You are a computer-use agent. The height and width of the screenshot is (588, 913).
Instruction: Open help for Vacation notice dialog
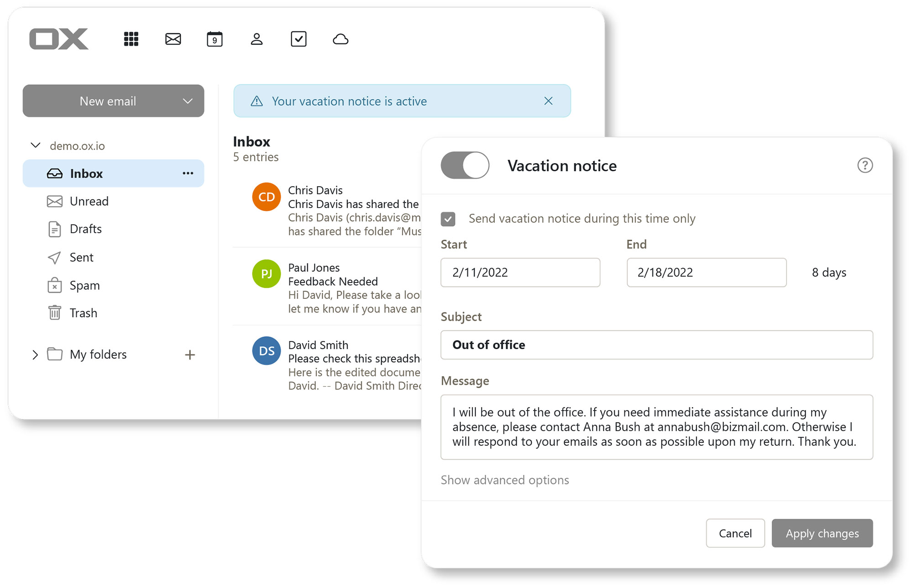pyautogui.click(x=865, y=165)
